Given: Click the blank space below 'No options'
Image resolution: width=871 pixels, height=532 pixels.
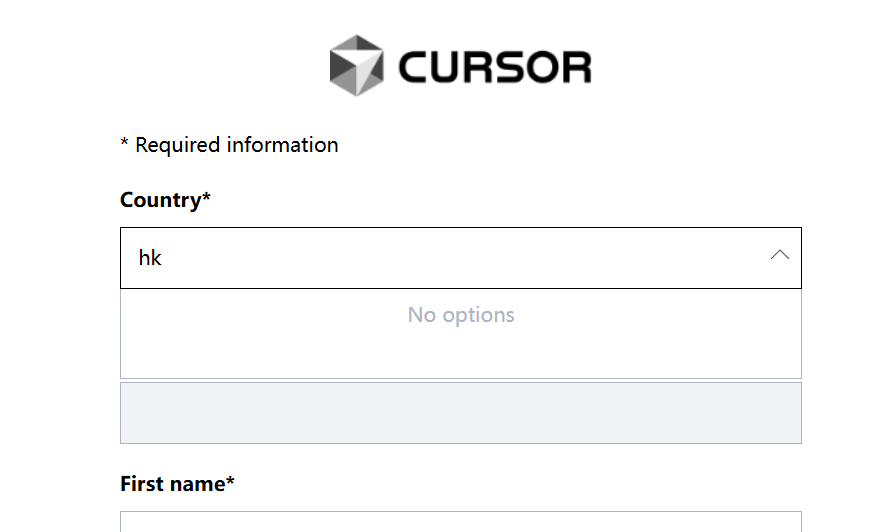Looking at the screenshot, I should [x=460, y=355].
